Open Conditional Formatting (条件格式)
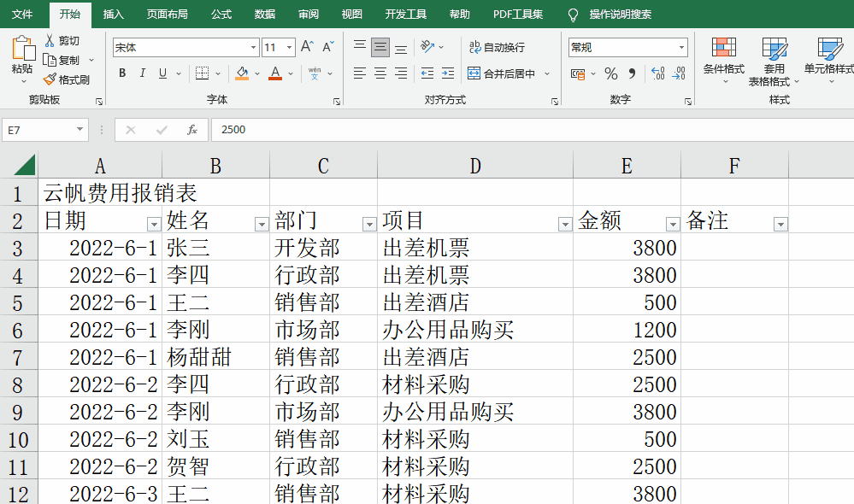 click(x=723, y=58)
